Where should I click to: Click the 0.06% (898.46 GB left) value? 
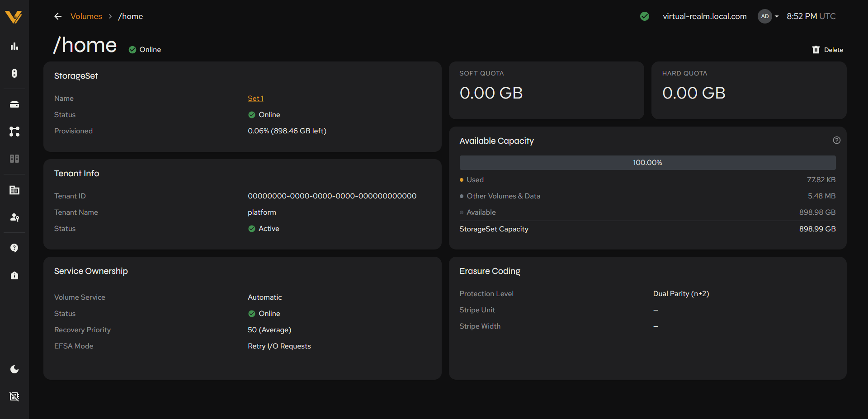(287, 131)
